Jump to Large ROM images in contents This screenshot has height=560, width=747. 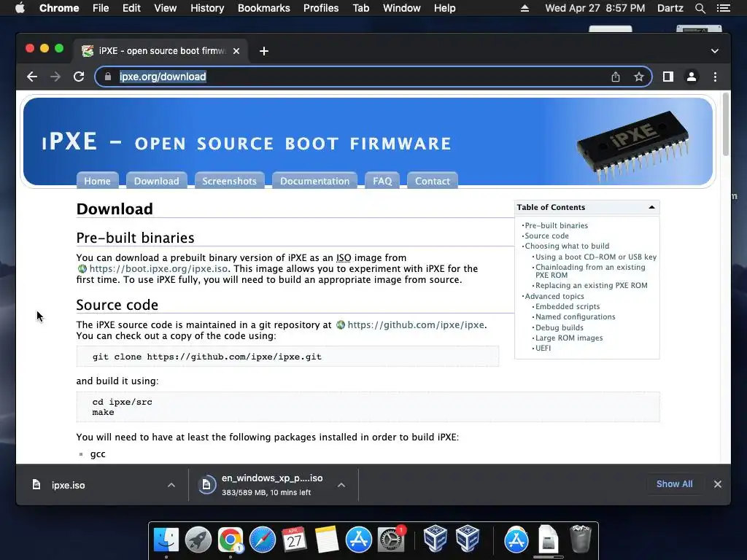point(569,338)
